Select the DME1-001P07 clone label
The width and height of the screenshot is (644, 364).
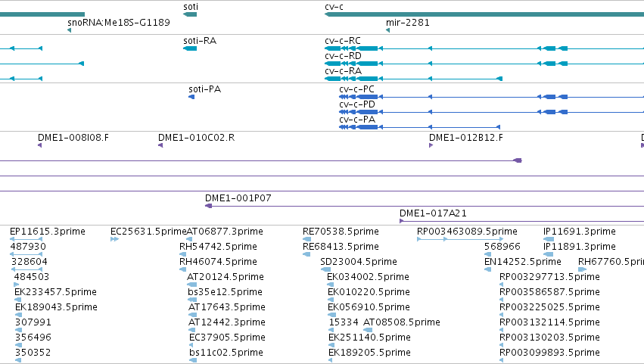238,198
